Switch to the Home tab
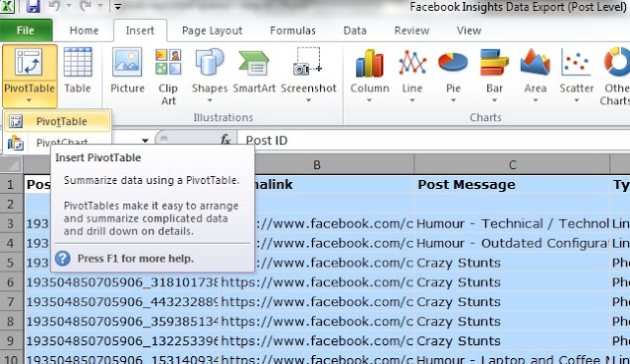 (x=84, y=30)
